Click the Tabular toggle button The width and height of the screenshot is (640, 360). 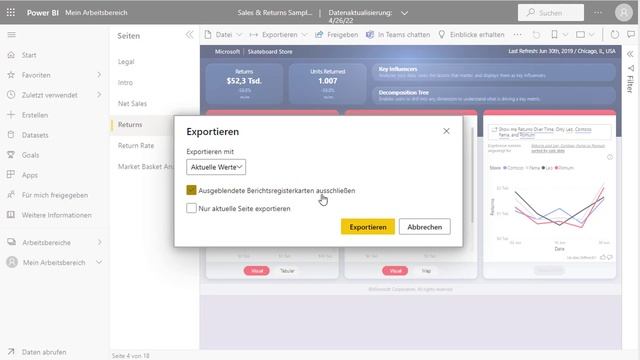coord(287,271)
